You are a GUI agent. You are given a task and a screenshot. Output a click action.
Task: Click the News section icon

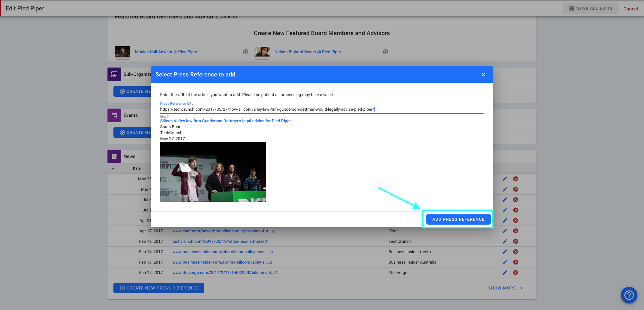click(114, 156)
